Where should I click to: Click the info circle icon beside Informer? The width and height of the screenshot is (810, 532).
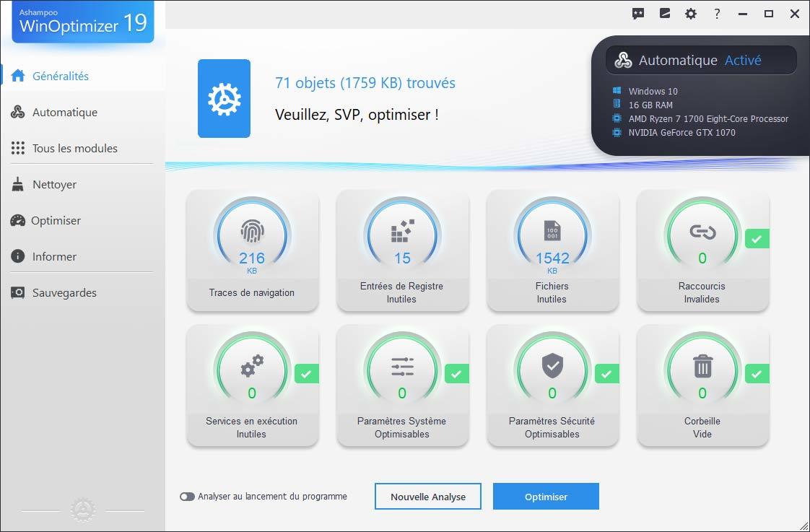[x=17, y=256]
